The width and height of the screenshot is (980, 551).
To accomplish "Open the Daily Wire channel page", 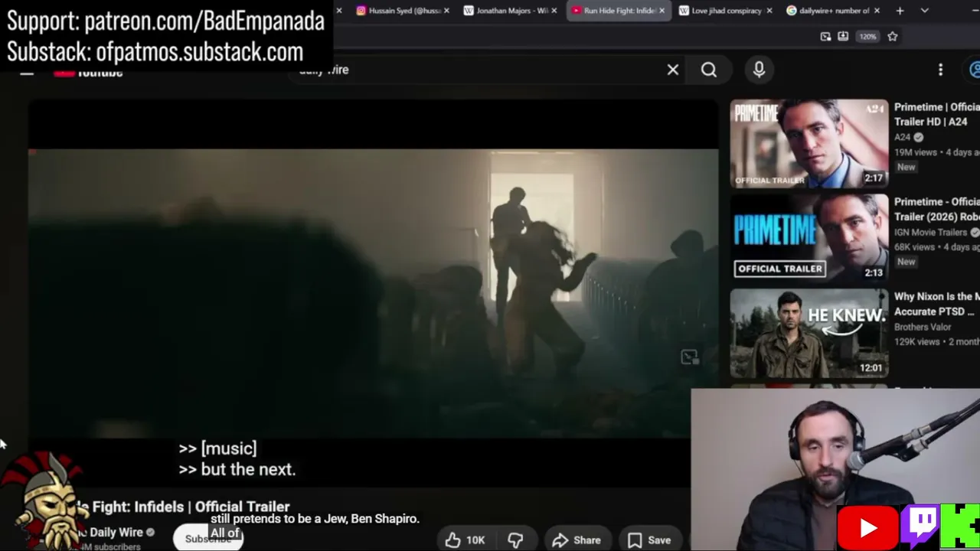I will pos(116,532).
